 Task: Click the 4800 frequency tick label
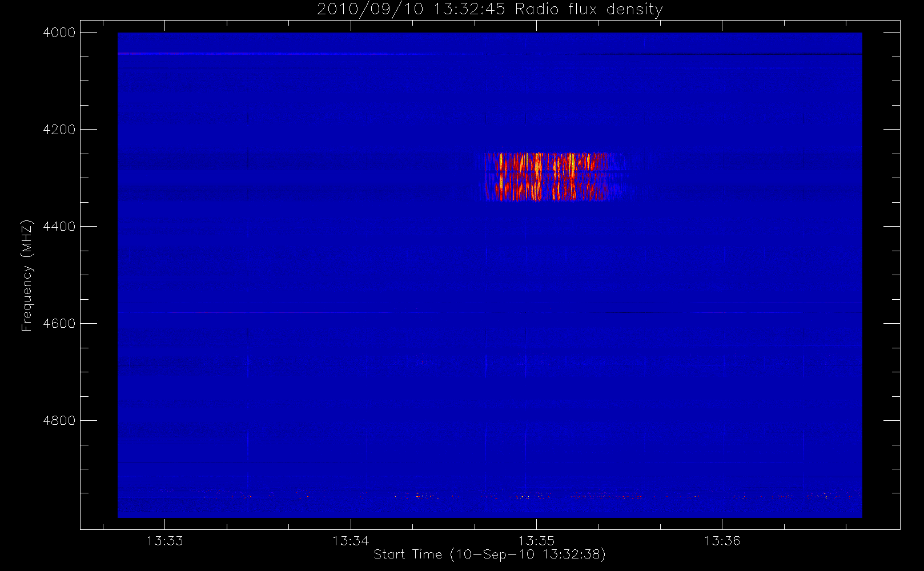pos(59,421)
